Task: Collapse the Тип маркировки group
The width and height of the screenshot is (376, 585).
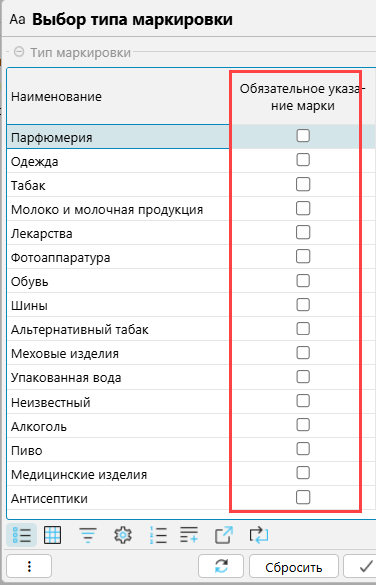Action: coord(19,52)
